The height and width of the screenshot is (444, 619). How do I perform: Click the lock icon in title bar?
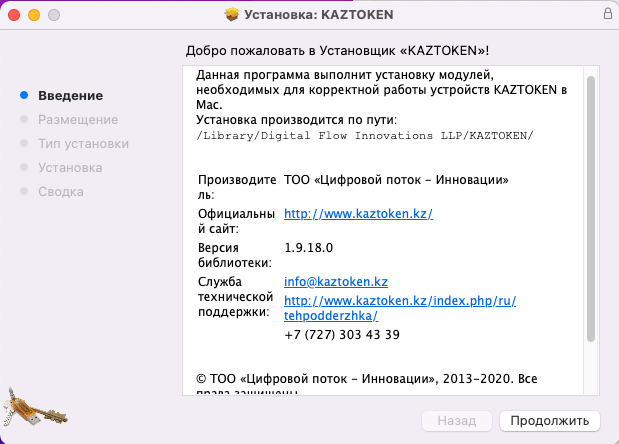click(x=608, y=13)
